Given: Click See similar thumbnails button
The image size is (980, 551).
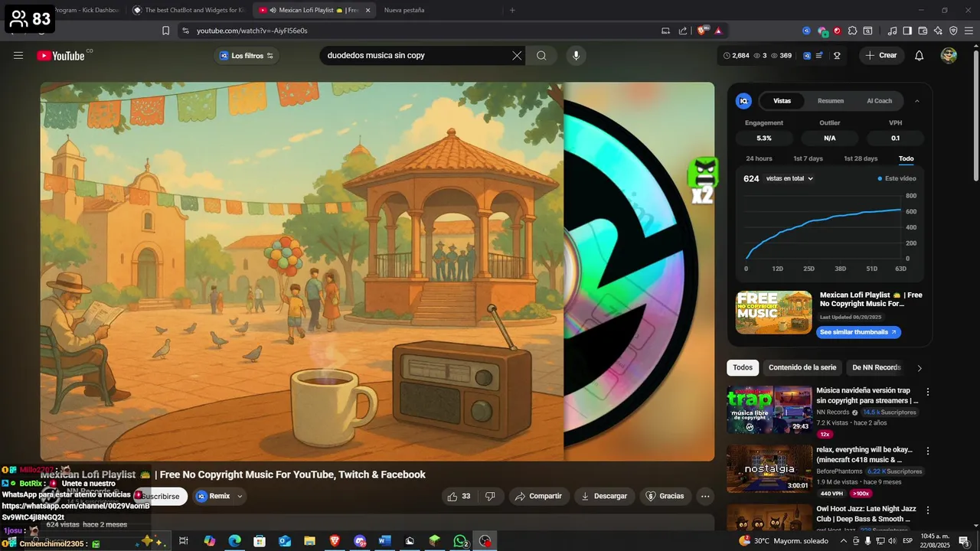Looking at the screenshot, I should [857, 332].
